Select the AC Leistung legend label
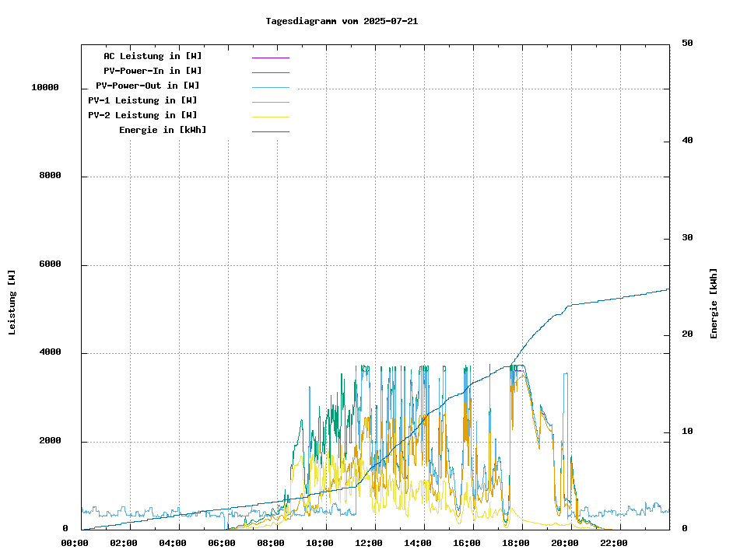The width and height of the screenshot is (747, 560). [x=153, y=56]
